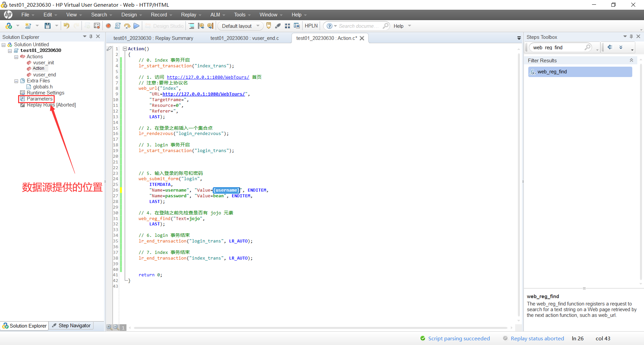
Task: Click the WebTours URL link in web_url
Action: pos(204,94)
